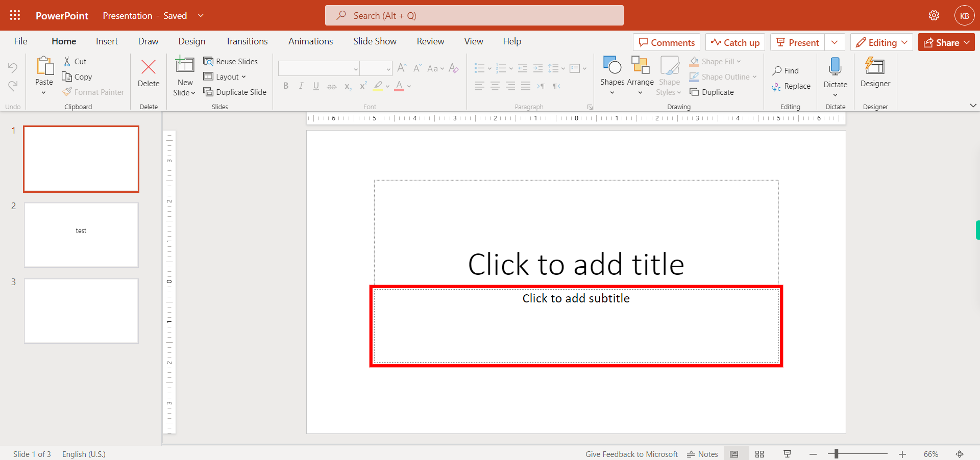Click the Paste clipboard icon
This screenshot has width=980, height=460.
pos(44,66)
